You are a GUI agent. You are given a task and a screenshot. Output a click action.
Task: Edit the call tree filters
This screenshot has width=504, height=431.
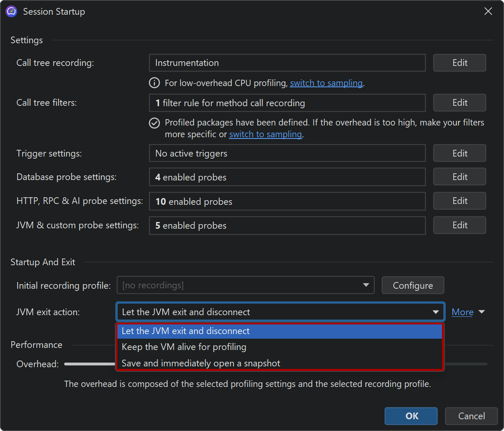pos(460,103)
